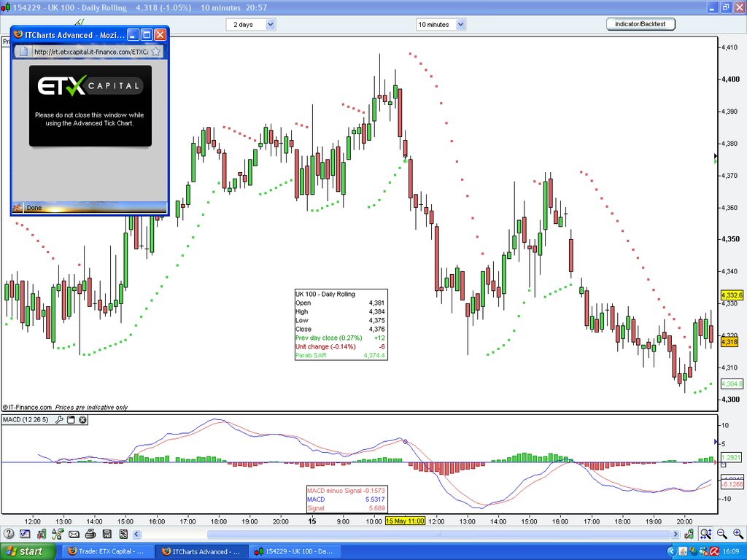747x560 pixels.
Task: Click the 4,318 current price label
Action: click(729, 341)
